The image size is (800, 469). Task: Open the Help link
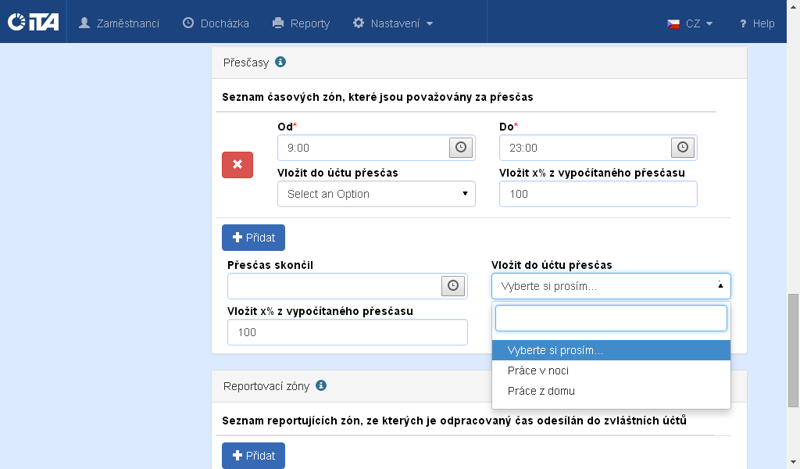click(756, 23)
